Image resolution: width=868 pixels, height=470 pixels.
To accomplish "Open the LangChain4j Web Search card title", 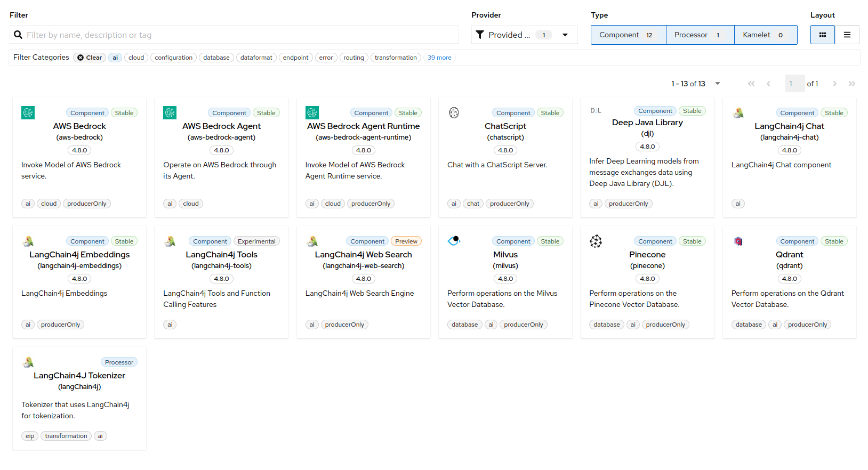I will (363, 255).
